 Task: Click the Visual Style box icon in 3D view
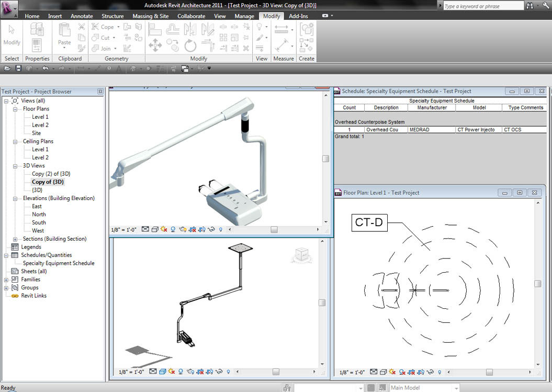155,229
